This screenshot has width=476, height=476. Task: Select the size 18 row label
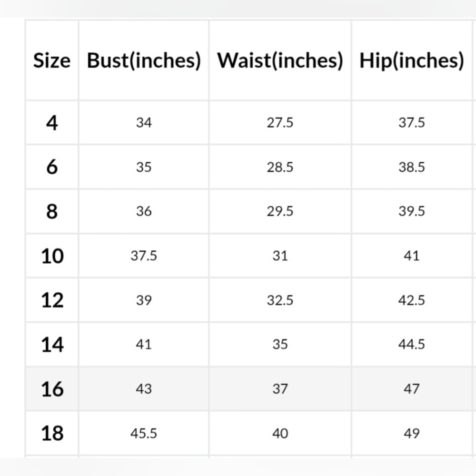tap(52, 433)
